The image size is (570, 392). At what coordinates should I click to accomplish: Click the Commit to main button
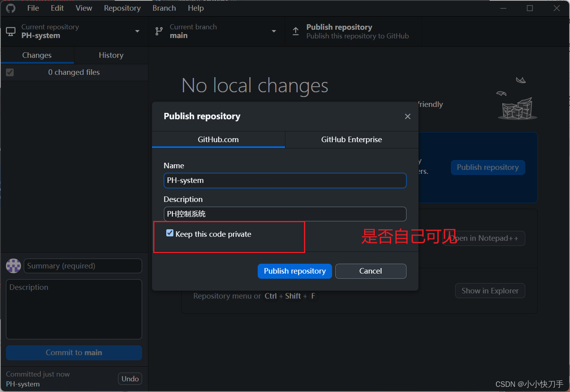coord(74,353)
